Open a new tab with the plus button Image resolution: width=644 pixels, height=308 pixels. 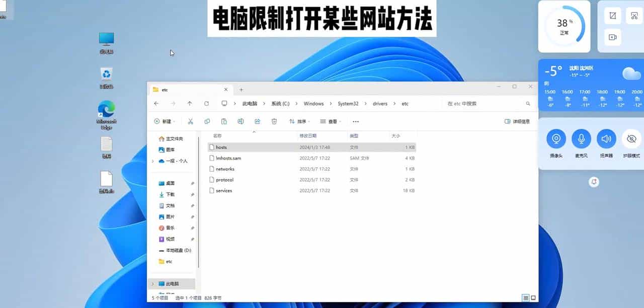pyautogui.click(x=241, y=89)
